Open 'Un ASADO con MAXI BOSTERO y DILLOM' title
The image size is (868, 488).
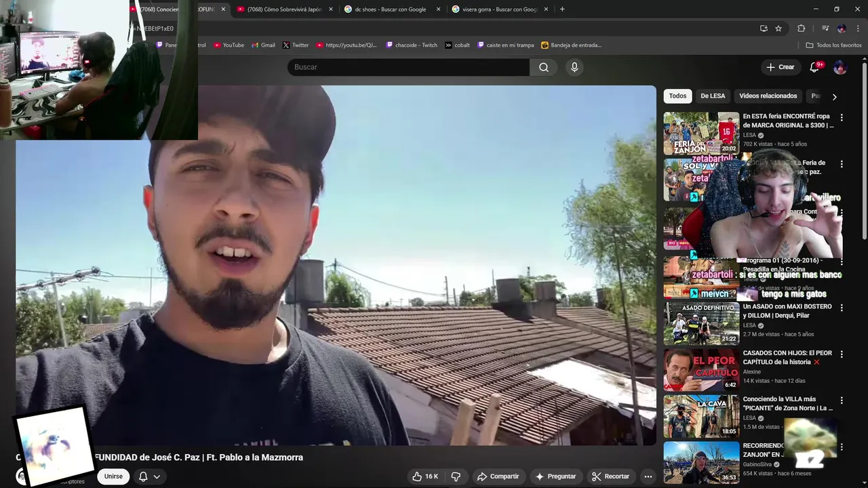pos(787,311)
